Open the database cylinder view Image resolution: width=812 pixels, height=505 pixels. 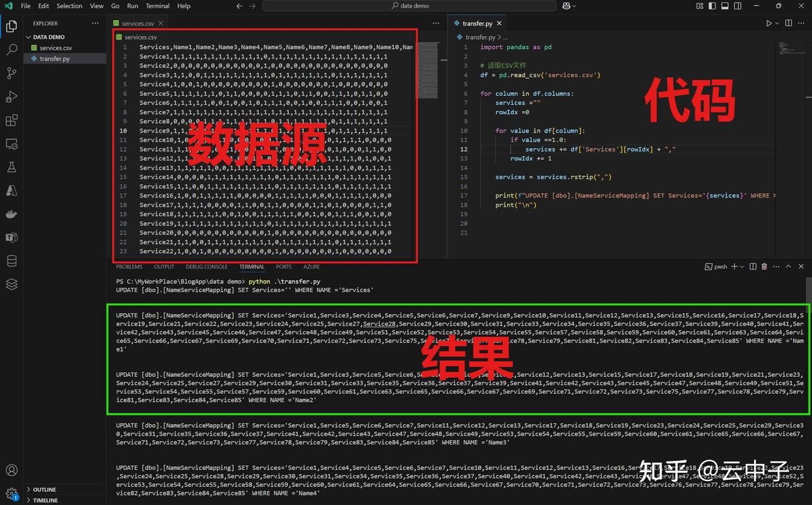(11, 261)
